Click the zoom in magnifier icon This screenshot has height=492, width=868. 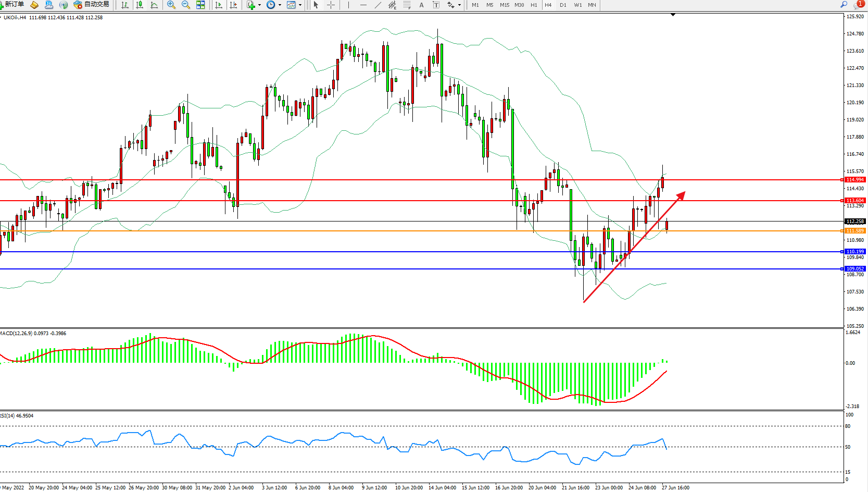coord(171,5)
